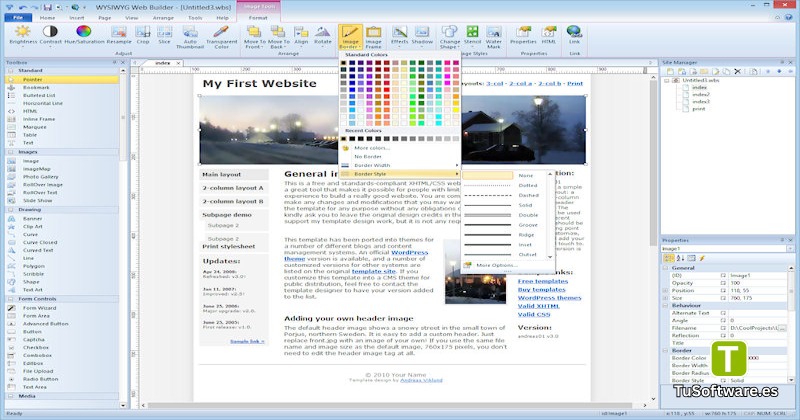Select the Photo Gallery toolbox item
The height and width of the screenshot is (420, 800).
(40, 177)
